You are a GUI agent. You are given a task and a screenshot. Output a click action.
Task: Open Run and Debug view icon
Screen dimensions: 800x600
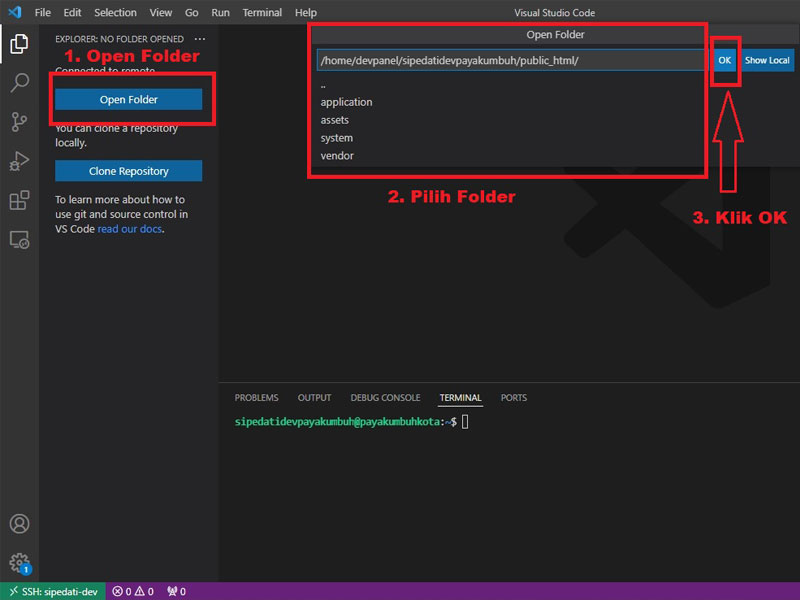(19, 161)
